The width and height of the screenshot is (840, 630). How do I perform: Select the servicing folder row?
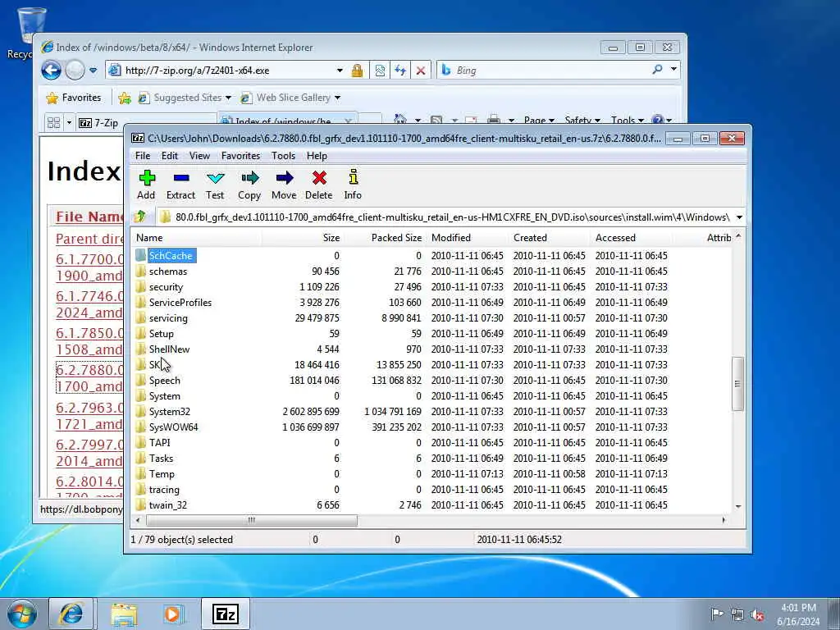(x=431, y=318)
